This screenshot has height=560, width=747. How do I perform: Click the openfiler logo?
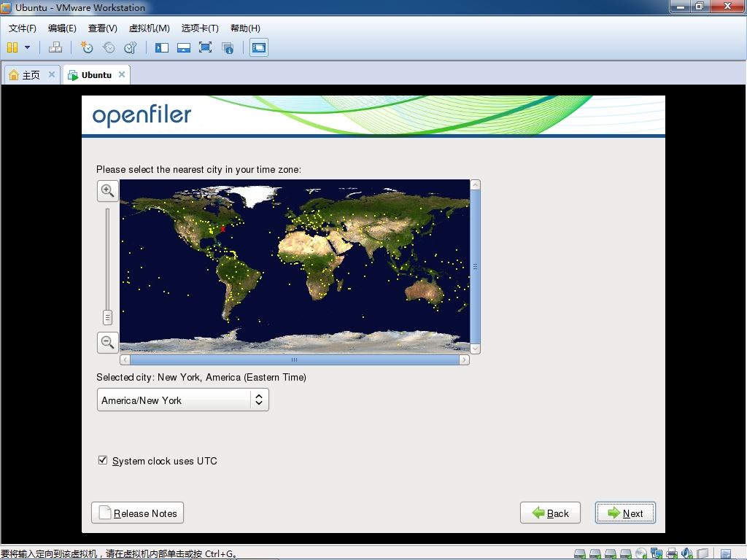point(142,115)
